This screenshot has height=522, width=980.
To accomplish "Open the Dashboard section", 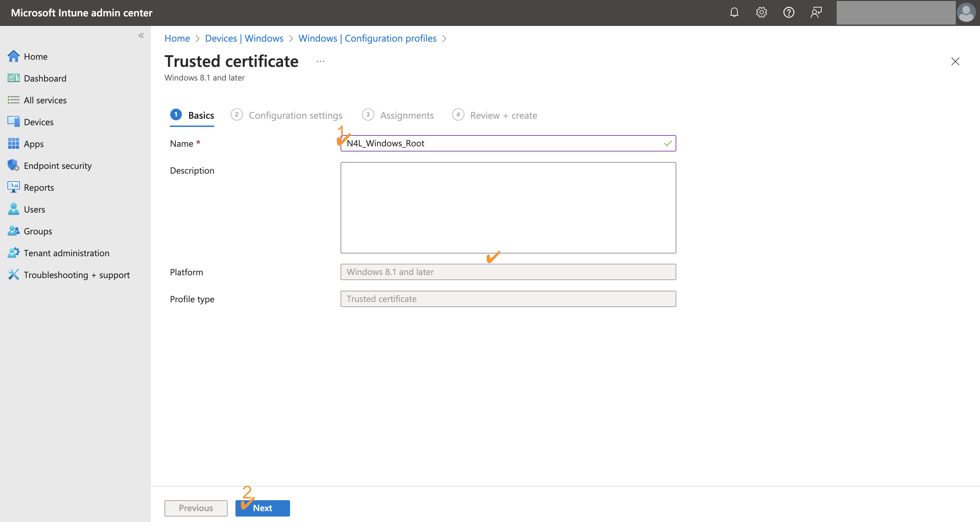I will (45, 78).
